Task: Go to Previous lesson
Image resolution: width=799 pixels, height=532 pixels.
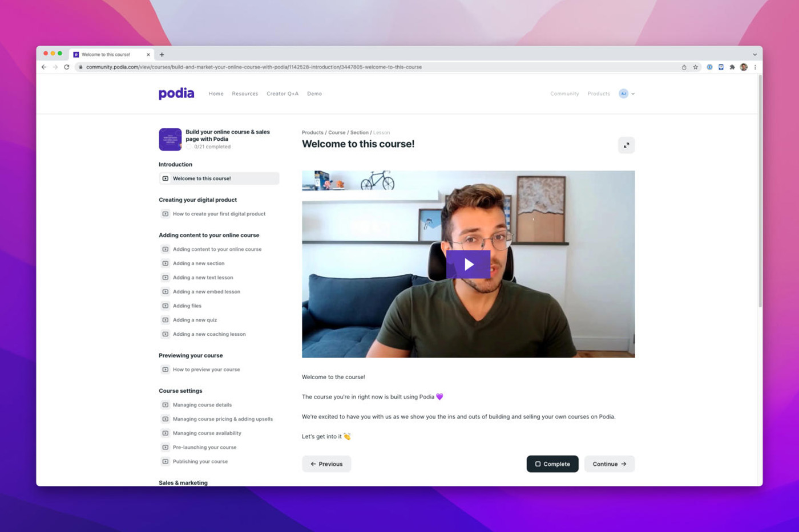Action: click(326, 464)
